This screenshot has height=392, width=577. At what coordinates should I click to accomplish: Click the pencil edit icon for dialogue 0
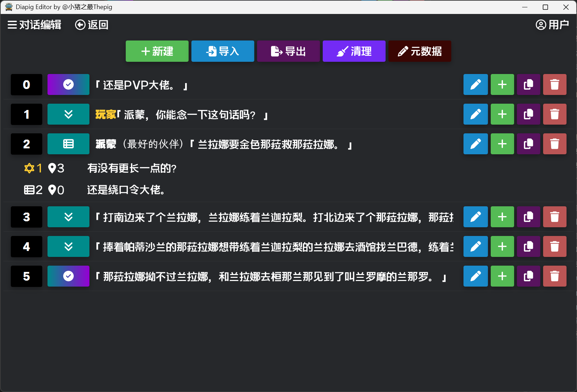[475, 84]
